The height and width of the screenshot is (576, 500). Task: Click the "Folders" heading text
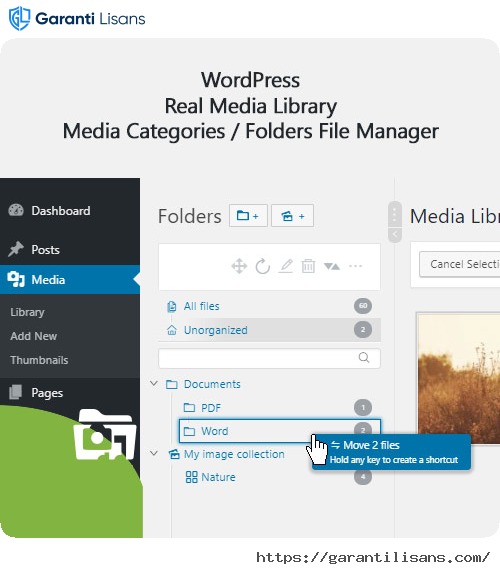[x=190, y=216]
